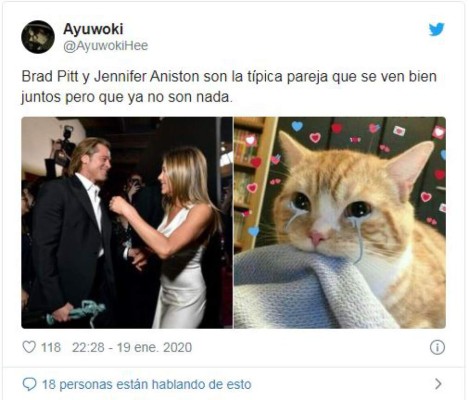
Task: Click the line "juntos pero que ya no son nada."
Action: (x=127, y=97)
